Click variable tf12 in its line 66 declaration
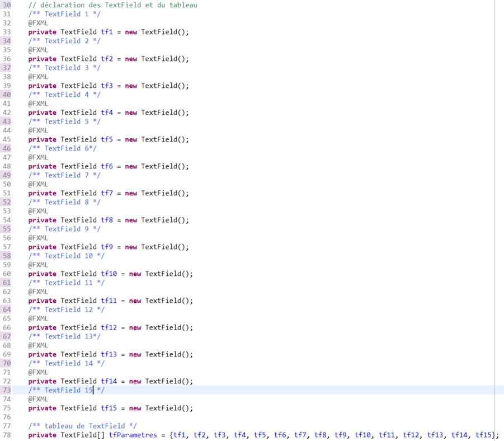The width and height of the screenshot is (504, 441). click(109, 328)
